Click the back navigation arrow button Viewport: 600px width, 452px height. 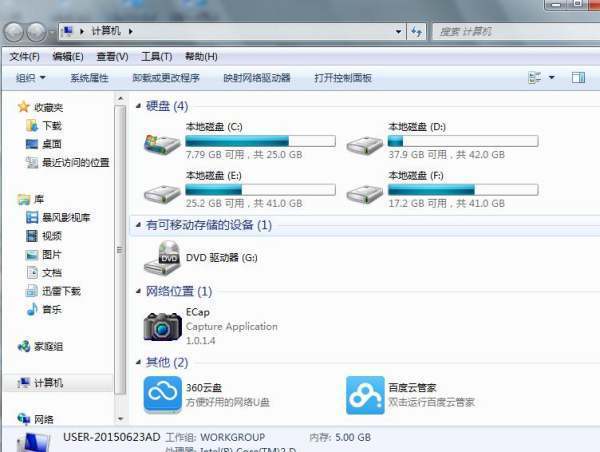click(20, 33)
